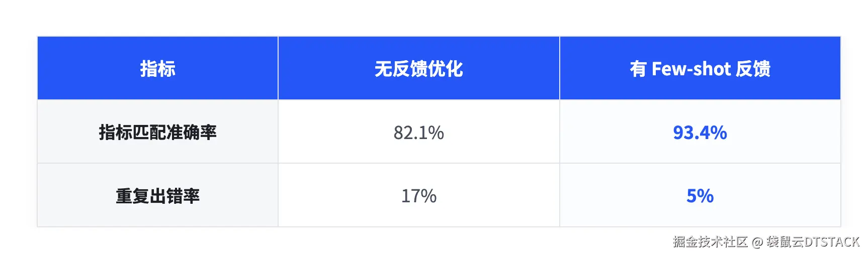Image resolution: width=868 pixels, height=257 pixels.
Task: Click the "有" character in the third header
Action: tap(638, 69)
